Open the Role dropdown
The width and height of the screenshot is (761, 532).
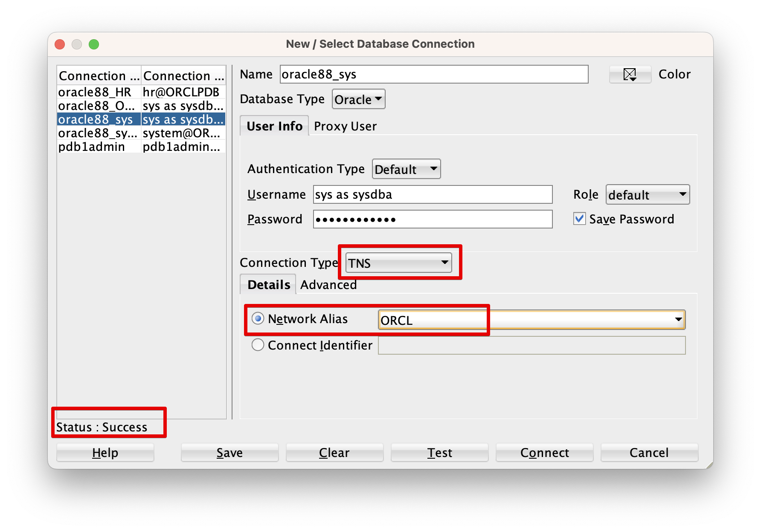click(x=648, y=195)
